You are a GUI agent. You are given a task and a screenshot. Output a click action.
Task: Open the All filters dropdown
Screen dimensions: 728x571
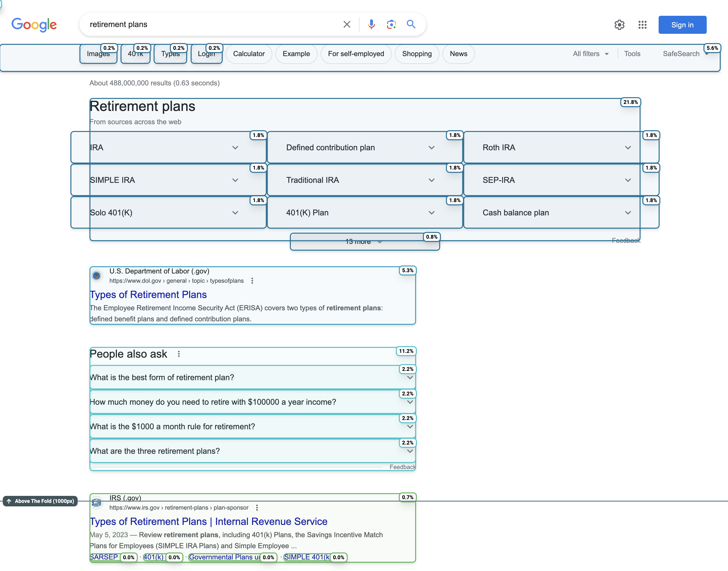tap(590, 54)
